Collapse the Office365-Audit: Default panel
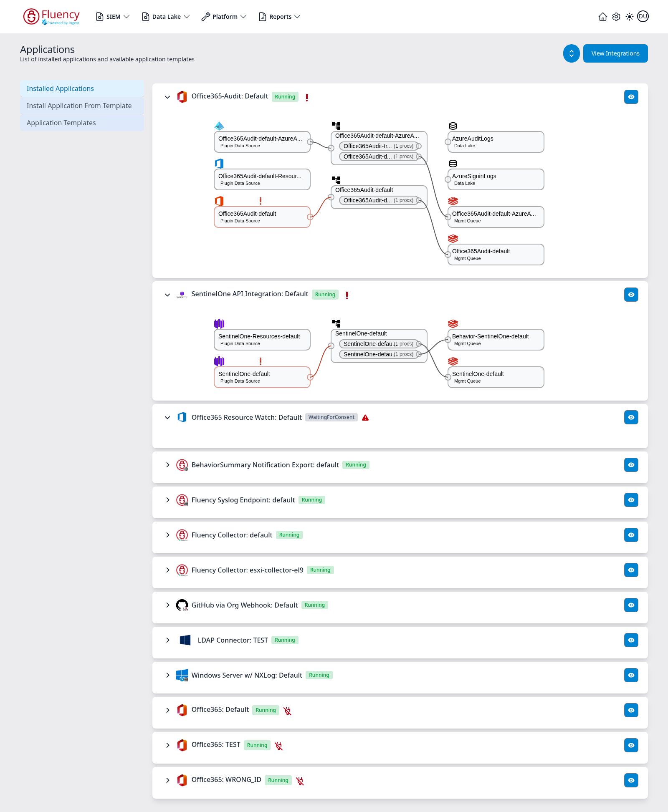Viewport: 668px width, 812px height. pos(167,97)
